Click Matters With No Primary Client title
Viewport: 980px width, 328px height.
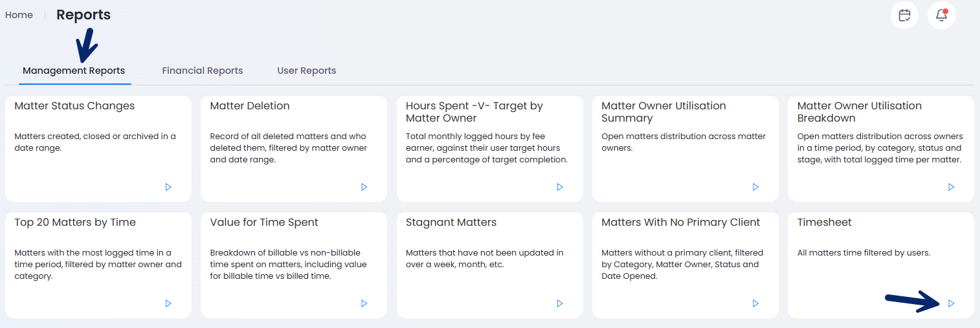click(681, 223)
